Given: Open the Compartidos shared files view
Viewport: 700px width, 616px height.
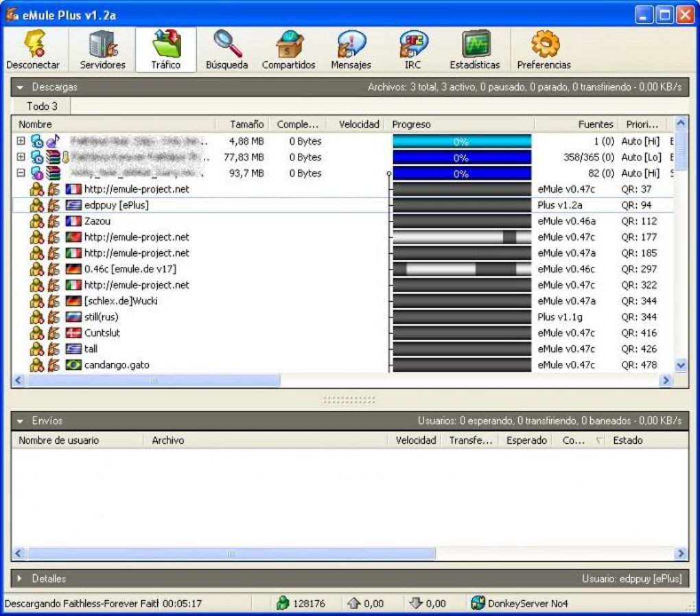Looking at the screenshot, I should [288, 47].
